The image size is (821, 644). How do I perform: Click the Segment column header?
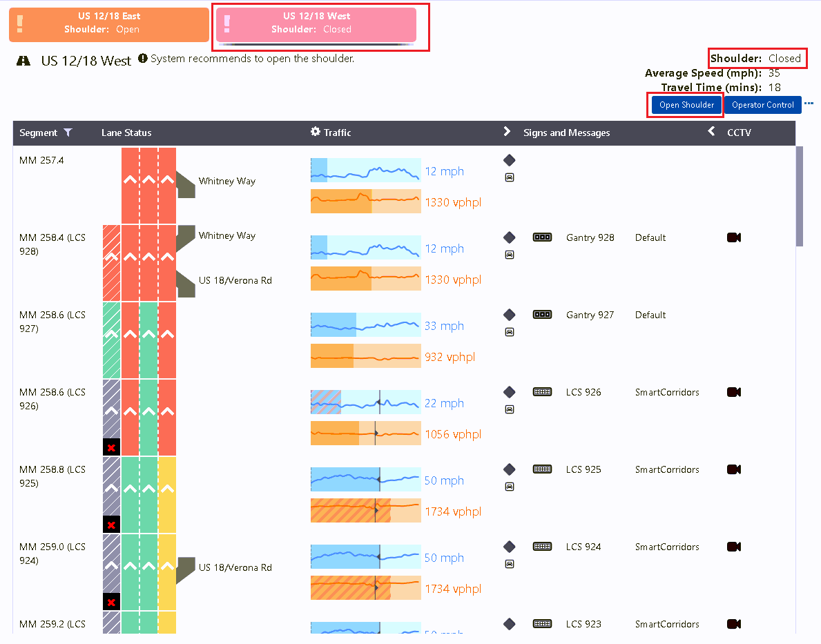[x=38, y=133]
